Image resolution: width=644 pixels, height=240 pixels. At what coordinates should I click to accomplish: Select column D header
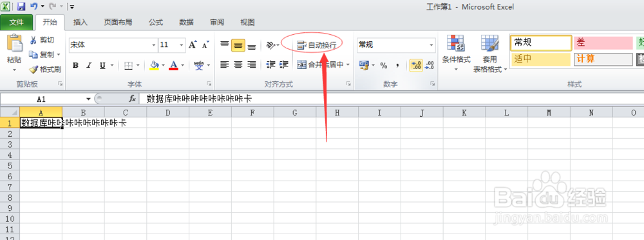168,112
